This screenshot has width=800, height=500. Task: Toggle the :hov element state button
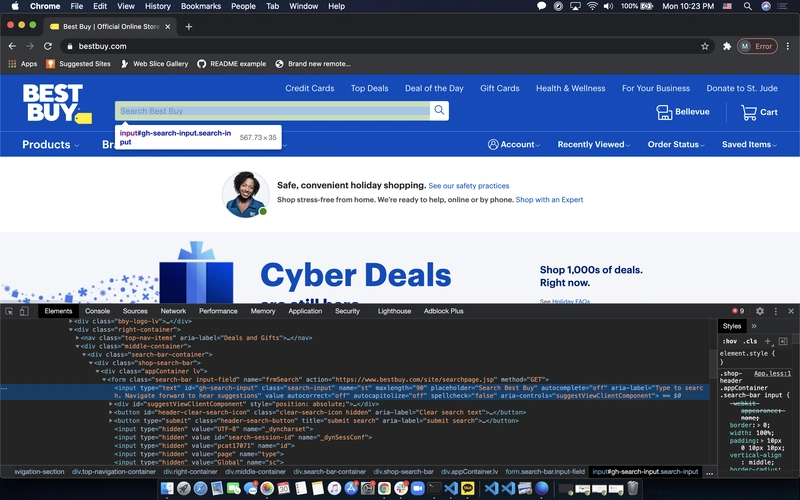click(730, 341)
